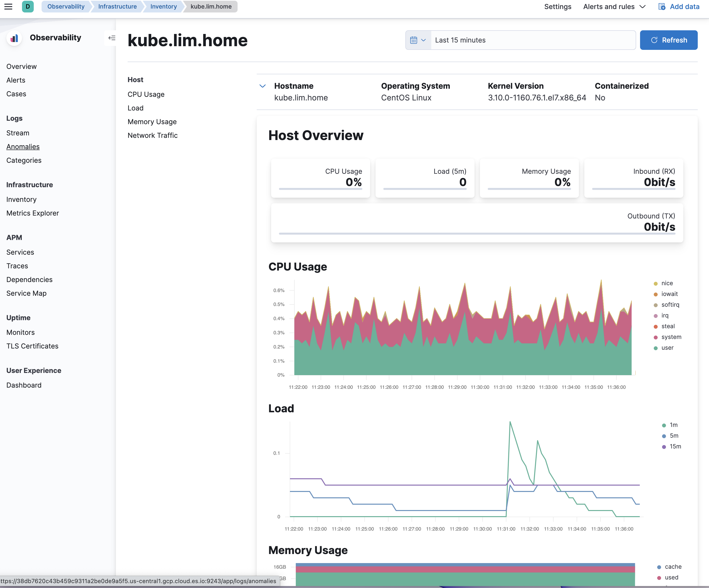Toggle the user CPU legend item

(667, 348)
